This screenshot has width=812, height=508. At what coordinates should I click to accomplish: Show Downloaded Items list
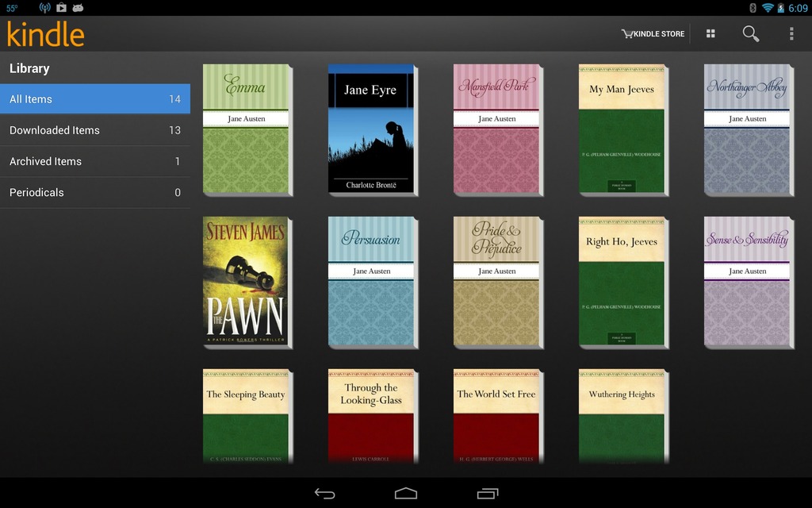(95, 130)
